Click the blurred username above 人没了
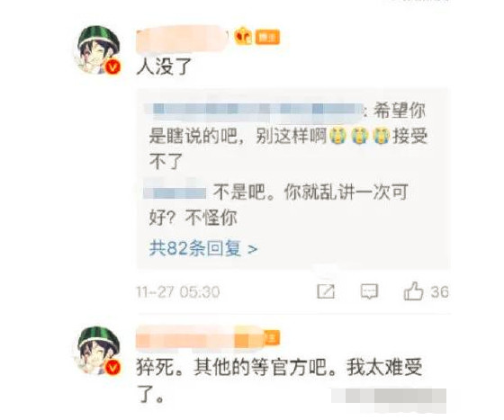The width and height of the screenshot is (504, 420). point(182,40)
